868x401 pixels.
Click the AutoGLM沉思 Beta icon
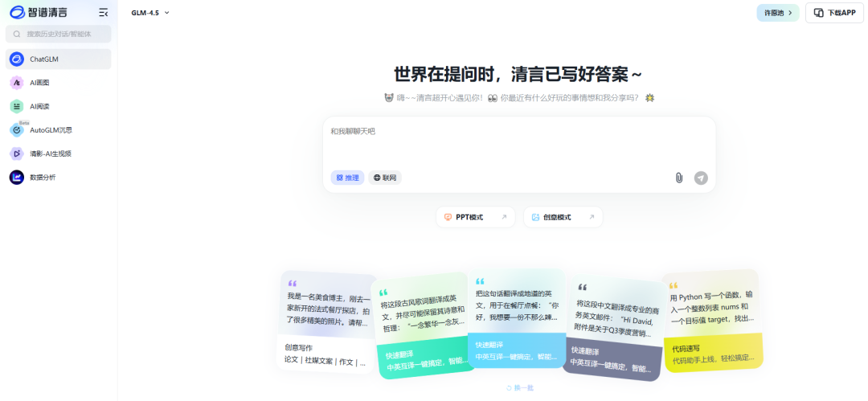click(x=17, y=129)
